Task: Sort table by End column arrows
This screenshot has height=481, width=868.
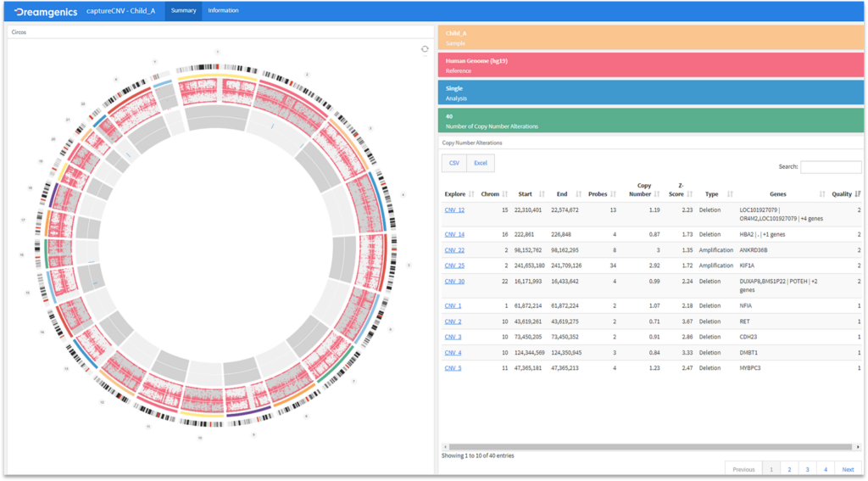Action: pyautogui.click(x=578, y=194)
